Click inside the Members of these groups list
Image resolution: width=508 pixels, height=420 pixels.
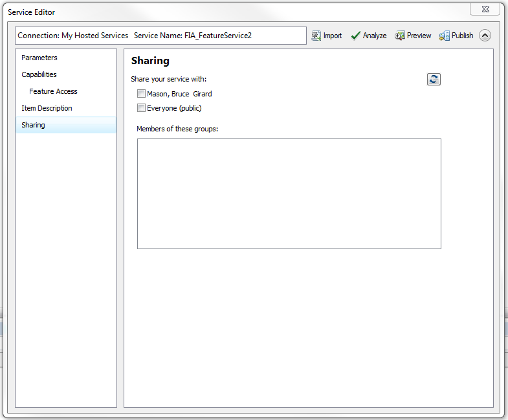click(x=289, y=193)
